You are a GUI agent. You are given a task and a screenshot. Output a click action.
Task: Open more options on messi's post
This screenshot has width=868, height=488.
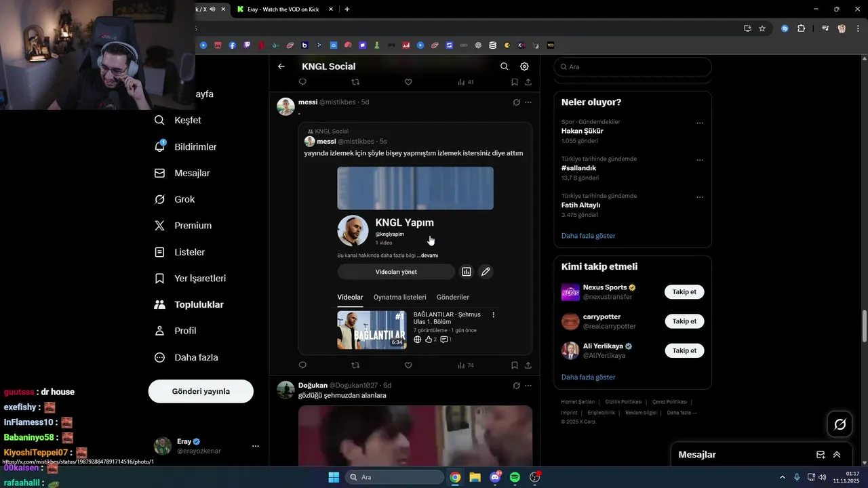click(528, 102)
